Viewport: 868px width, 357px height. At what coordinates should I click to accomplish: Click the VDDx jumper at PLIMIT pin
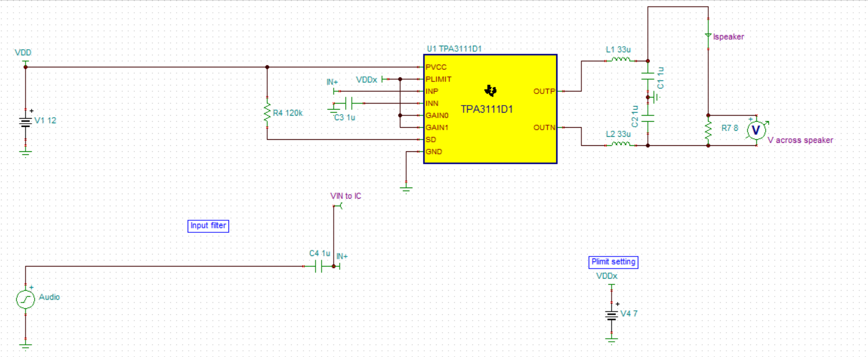[386, 79]
